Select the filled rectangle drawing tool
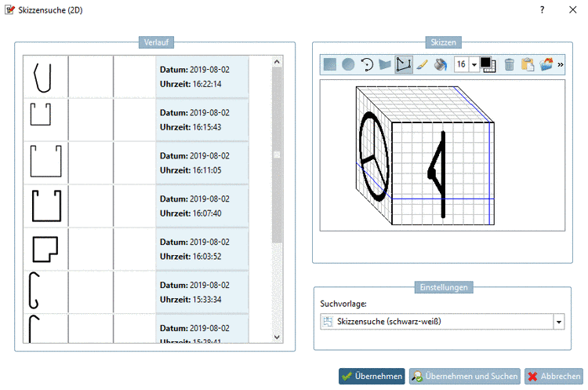 329,64
